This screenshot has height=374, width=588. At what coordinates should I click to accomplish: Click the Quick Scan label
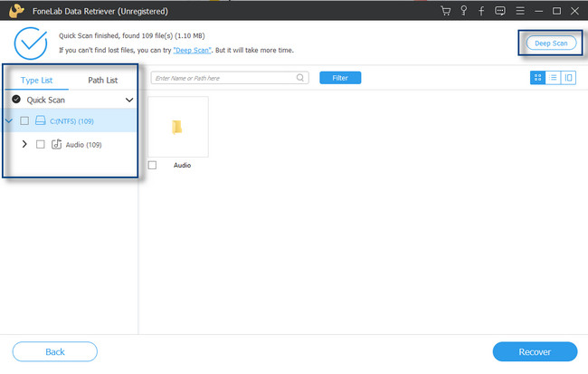click(46, 100)
